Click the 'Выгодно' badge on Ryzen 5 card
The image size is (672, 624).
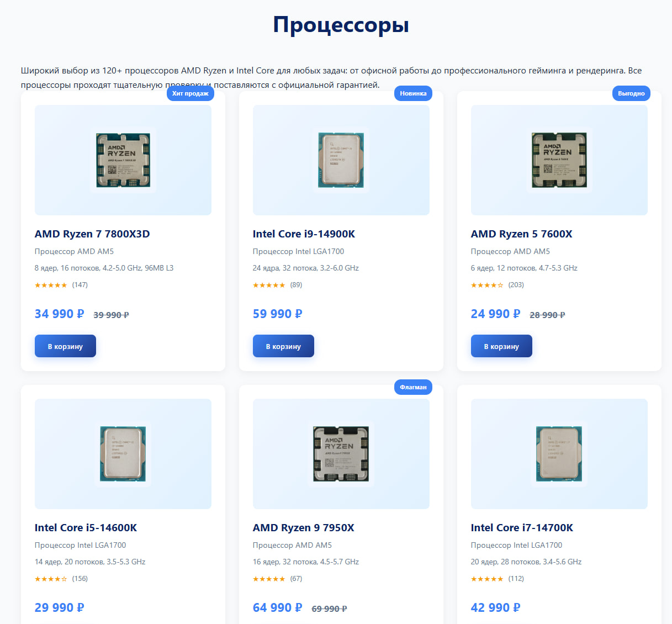pyautogui.click(x=631, y=93)
